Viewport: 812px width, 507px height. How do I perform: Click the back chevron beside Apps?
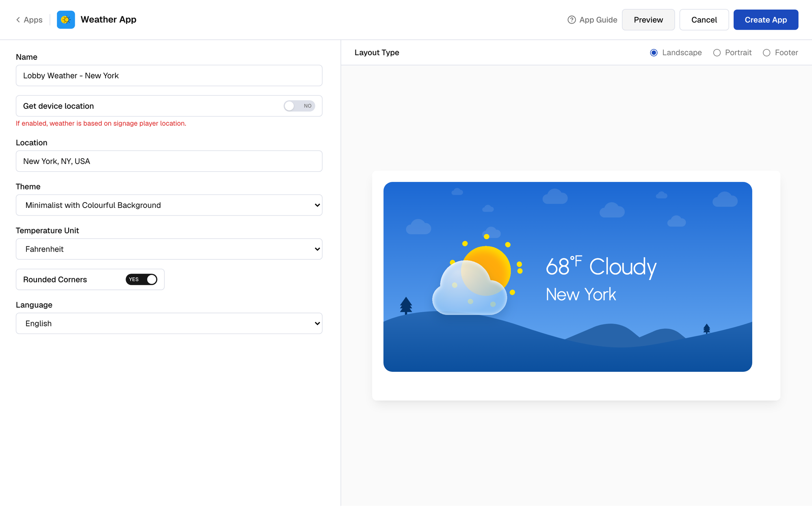click(x=18, y=20)
